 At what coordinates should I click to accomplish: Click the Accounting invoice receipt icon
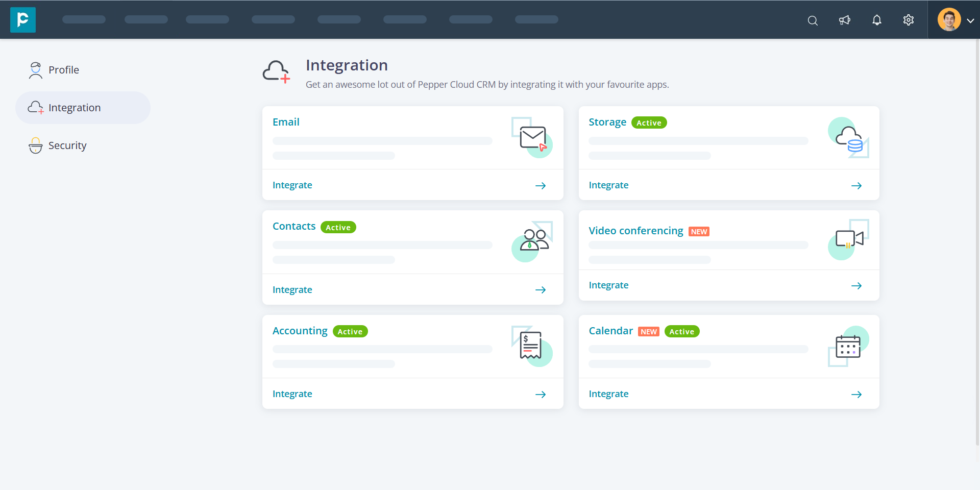click(532, 346)
